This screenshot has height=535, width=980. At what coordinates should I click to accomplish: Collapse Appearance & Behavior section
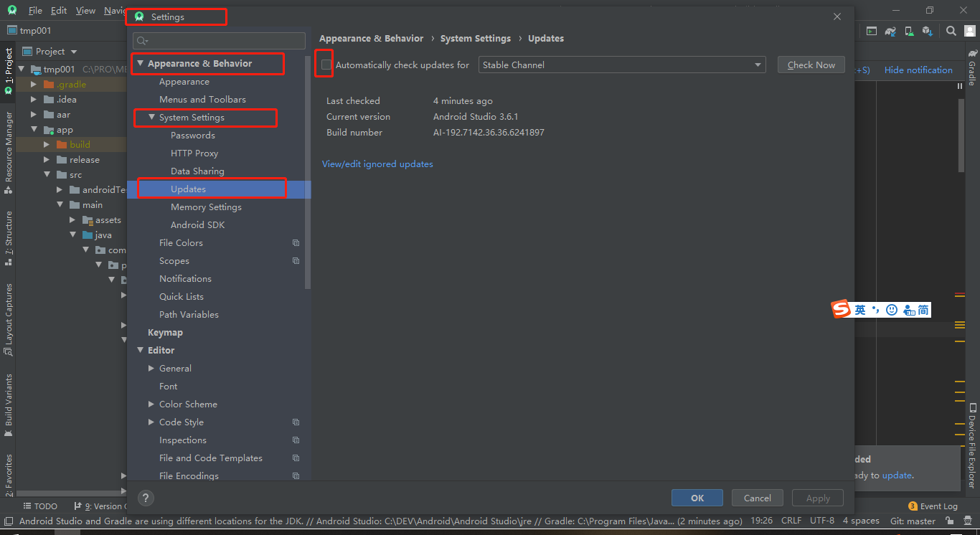pos(141,64)
